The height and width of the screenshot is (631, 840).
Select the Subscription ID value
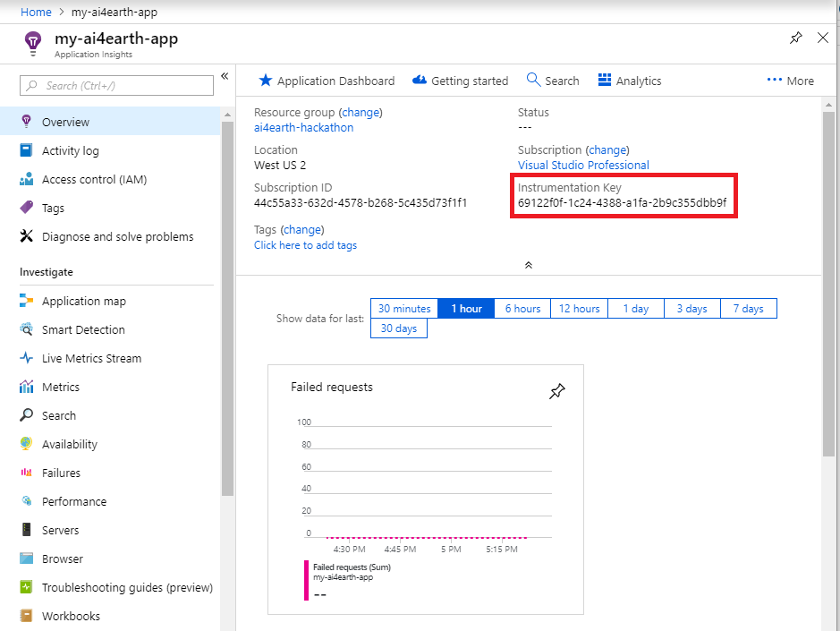[361, 202]
